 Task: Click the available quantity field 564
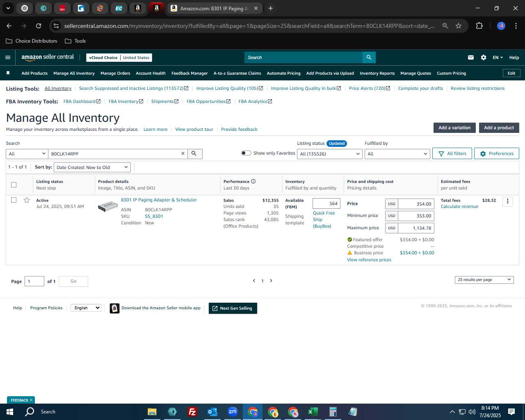[x=326, y=203]
